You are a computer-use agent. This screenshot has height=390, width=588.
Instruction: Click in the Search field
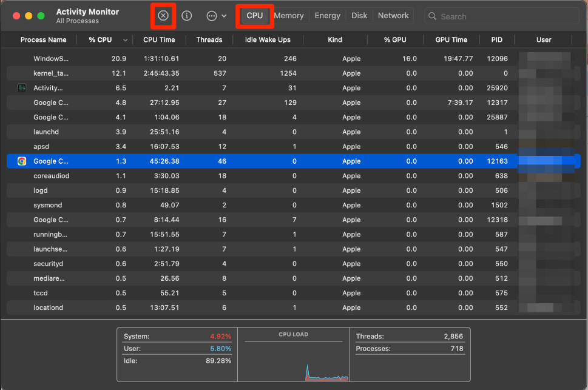504,16
